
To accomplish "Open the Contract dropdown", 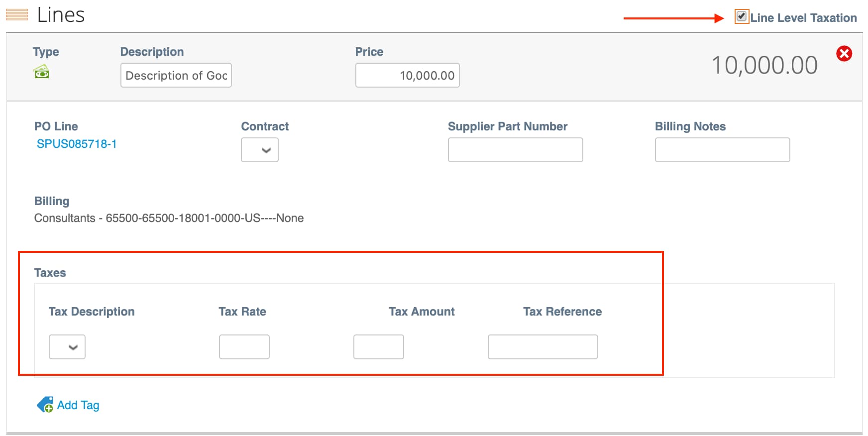I will (x=260, y=150).
